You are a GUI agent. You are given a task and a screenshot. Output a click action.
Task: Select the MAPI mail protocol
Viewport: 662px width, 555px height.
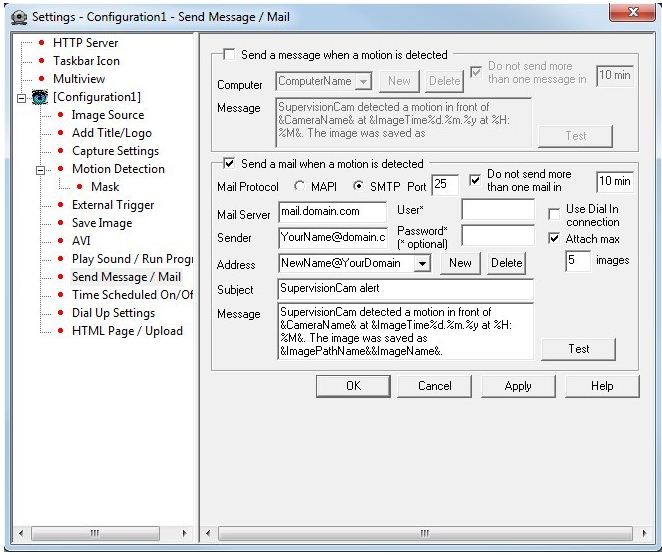click(299, 186)
